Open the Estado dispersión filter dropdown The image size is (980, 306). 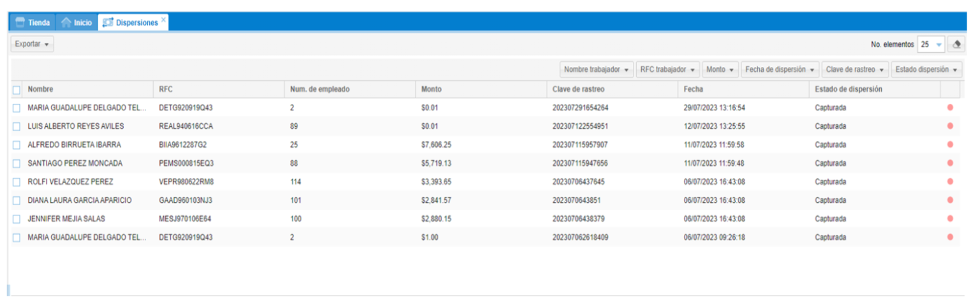click(x=926, y=69)
